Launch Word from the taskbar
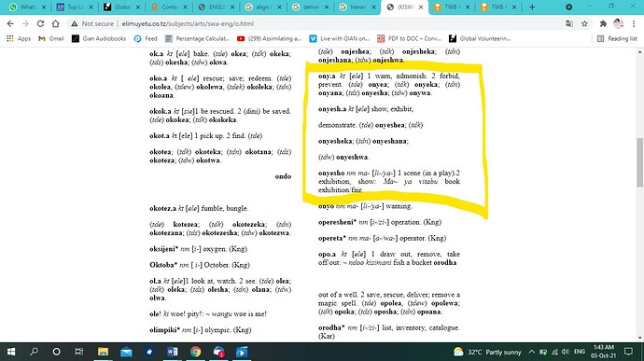Viewport: 644px width, 361px height. pos(173,352)
